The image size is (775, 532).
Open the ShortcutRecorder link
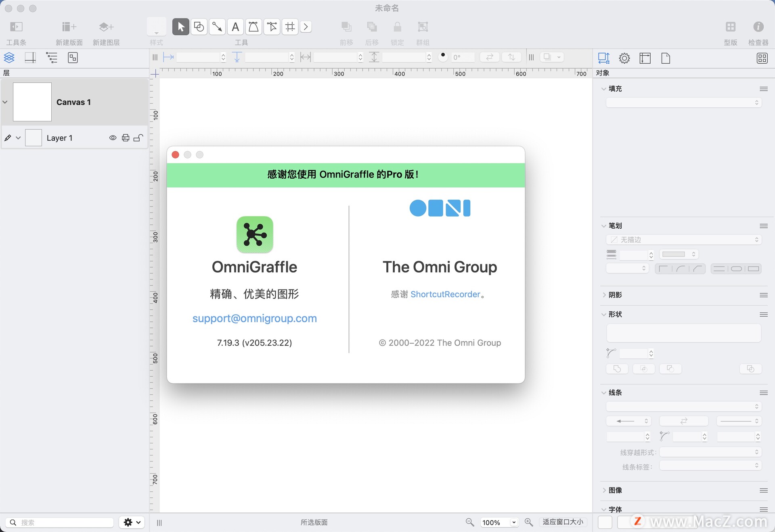pyautogui.click(x=446, y=294)
